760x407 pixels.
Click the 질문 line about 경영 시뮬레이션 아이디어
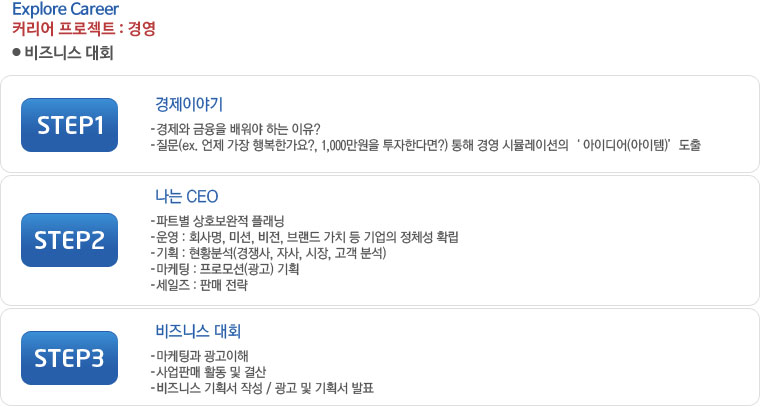(424, 145)
